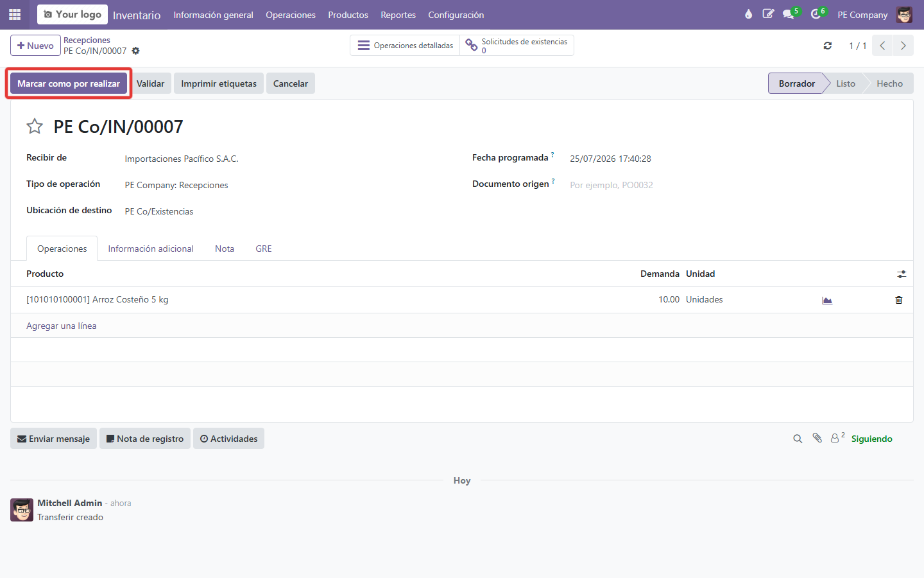This screenshot has width=924, height=578.
Task: Sort by the Demanda column header
Action: pyautogui.click(x=660, y=274)
